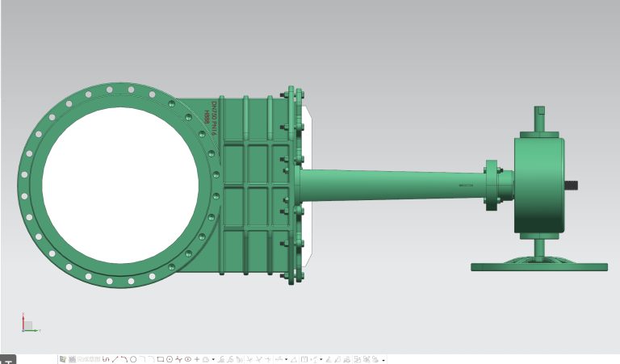Select the long stem tube of the valve
This screenshot has height=364, width=620.
pos(392,185)
